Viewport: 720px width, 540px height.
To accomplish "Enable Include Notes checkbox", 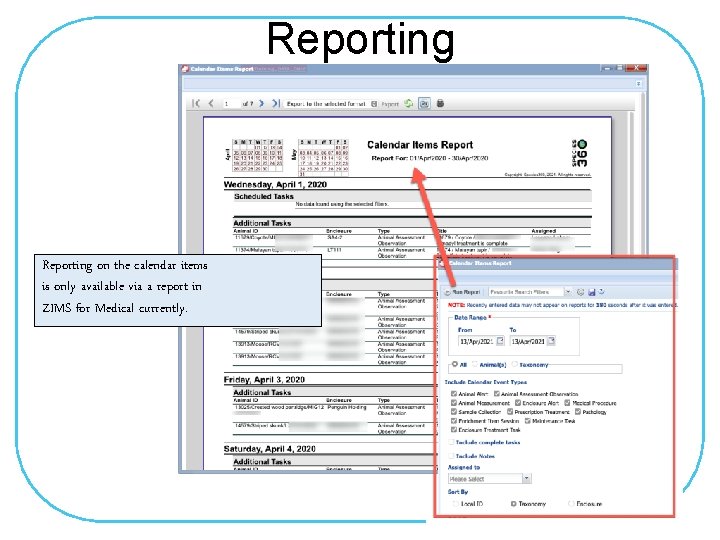I will [x=451, y=456].
